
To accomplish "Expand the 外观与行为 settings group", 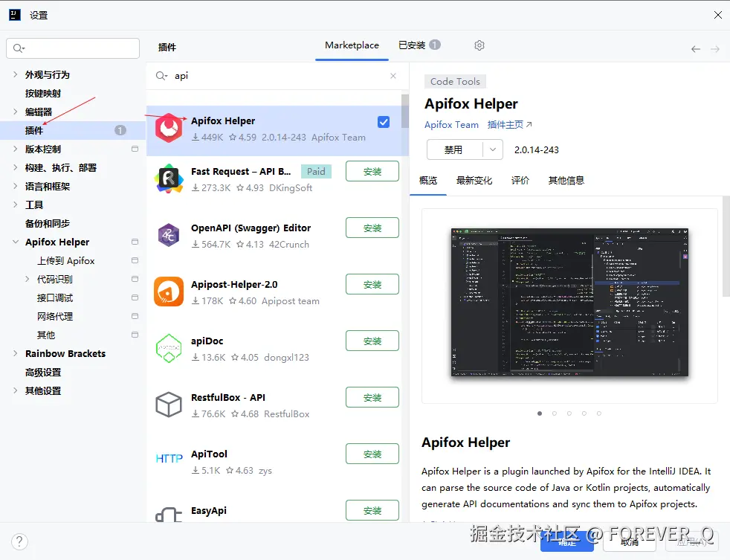I will pos(16,74).
